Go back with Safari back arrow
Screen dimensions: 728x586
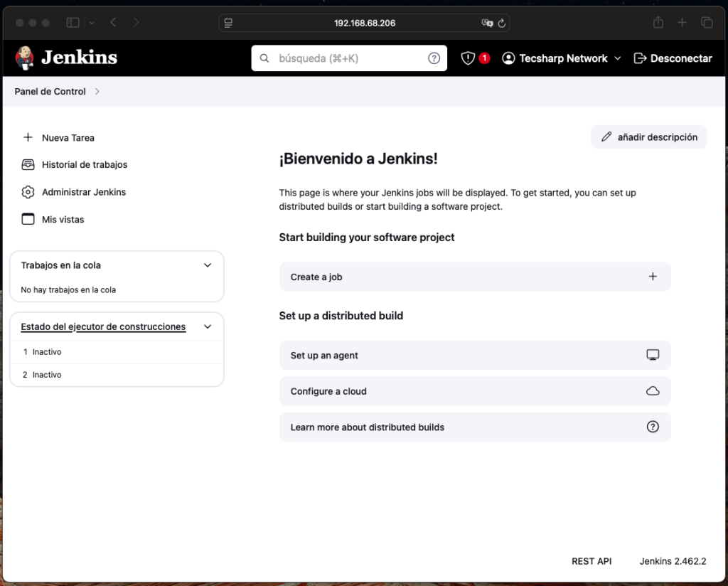[113, 22]
